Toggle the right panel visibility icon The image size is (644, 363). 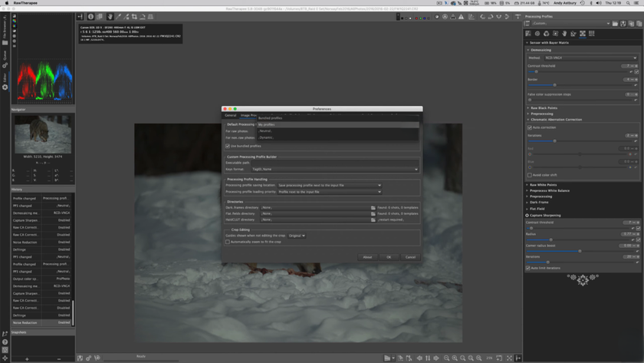(518, 358)
